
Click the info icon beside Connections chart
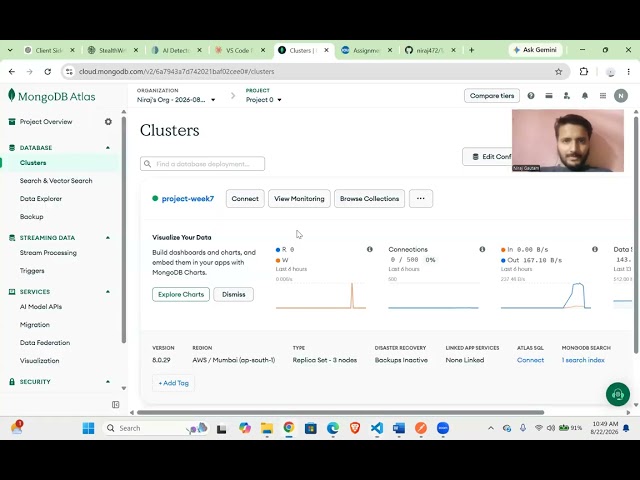482,249
